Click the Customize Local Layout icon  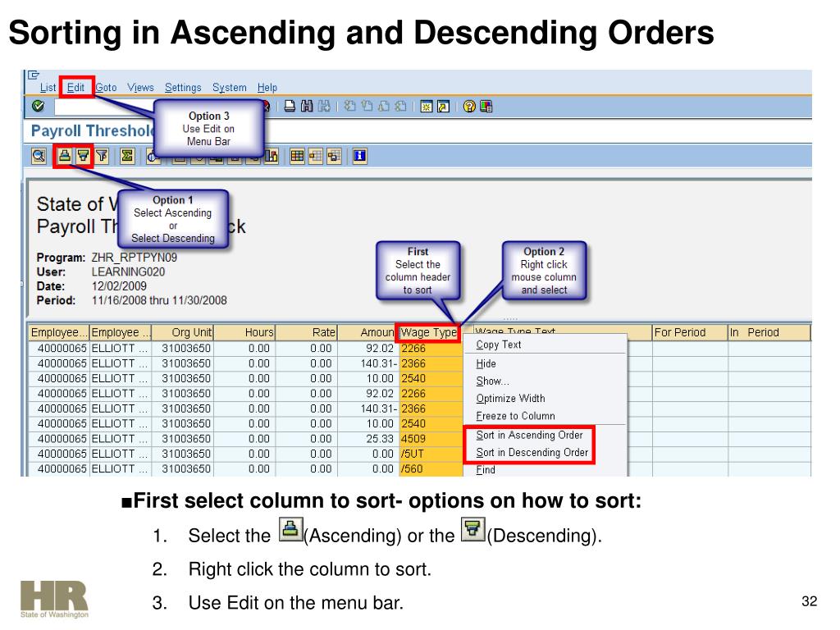[x=486, y=106]
